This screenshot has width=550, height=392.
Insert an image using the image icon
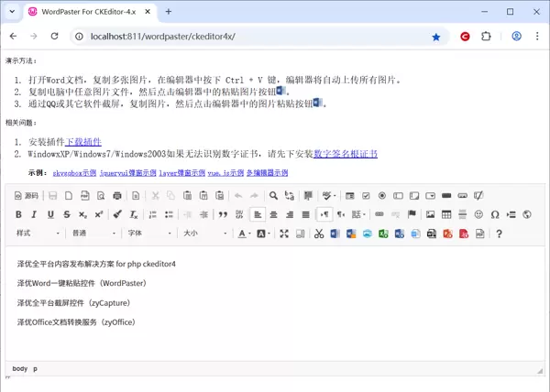pyautogui.click(x=430, y=214)
